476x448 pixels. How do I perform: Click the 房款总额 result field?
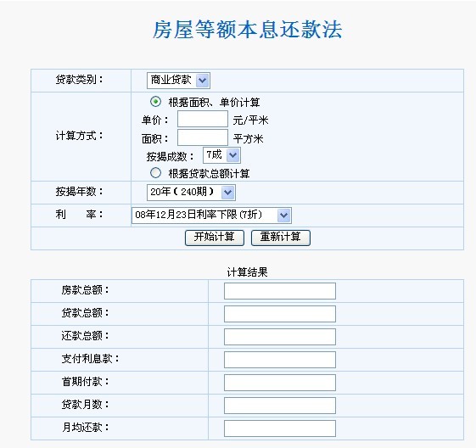[280, 291]
